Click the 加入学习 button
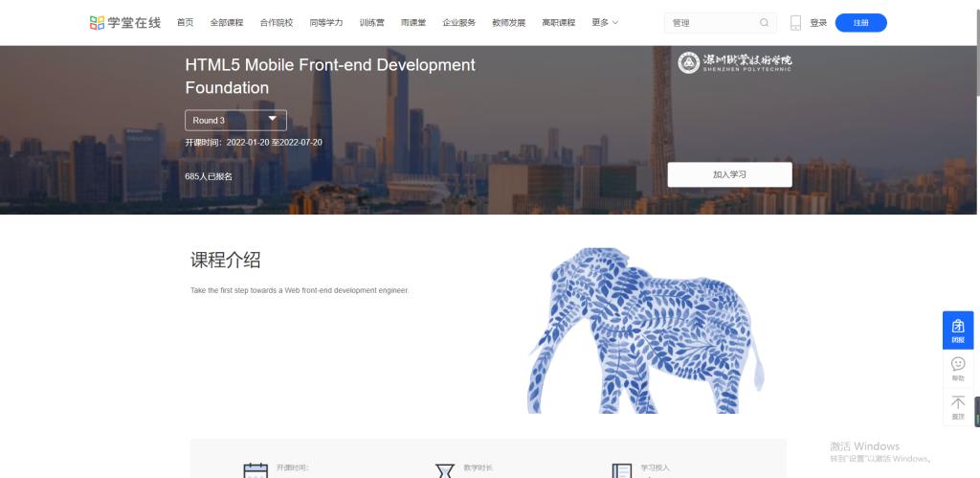The height and width of the screenshot is (478, 980). [729, 174]
